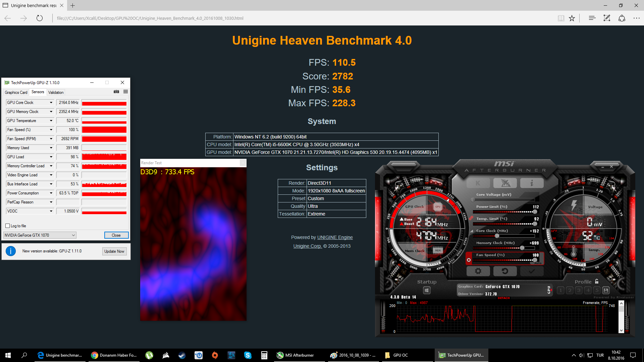Reset Afterburner settings with the circular arrow button
The height and width of the screenshot is (362, 644).
505,271
